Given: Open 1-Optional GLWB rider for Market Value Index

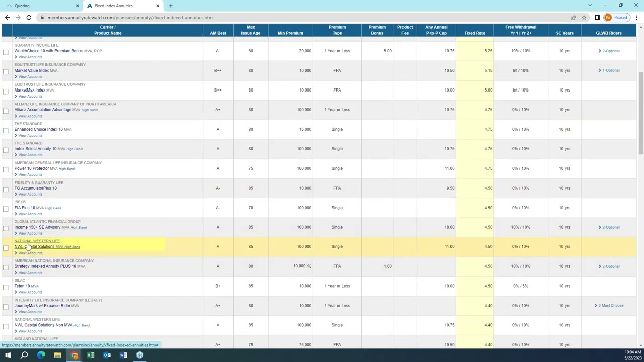Looking at the screenshot, I should (x=609, y=70).
